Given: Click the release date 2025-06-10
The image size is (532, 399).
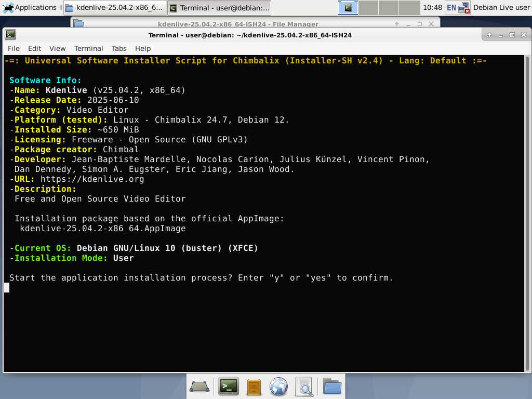Looking at the screenshot, I should (x=113, y=100).
